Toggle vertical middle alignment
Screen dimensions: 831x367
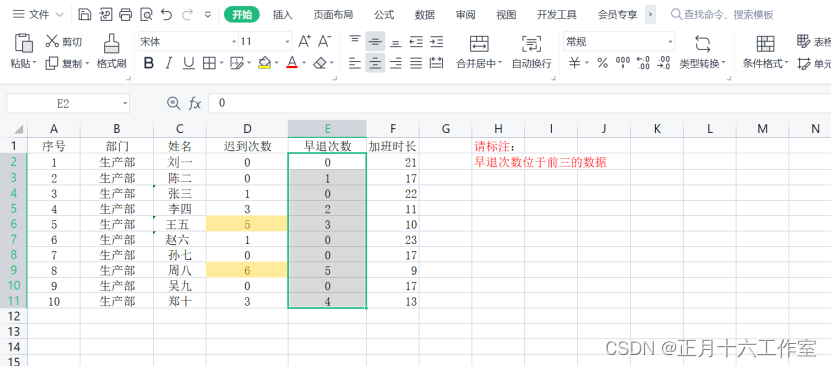coord(375,41)
